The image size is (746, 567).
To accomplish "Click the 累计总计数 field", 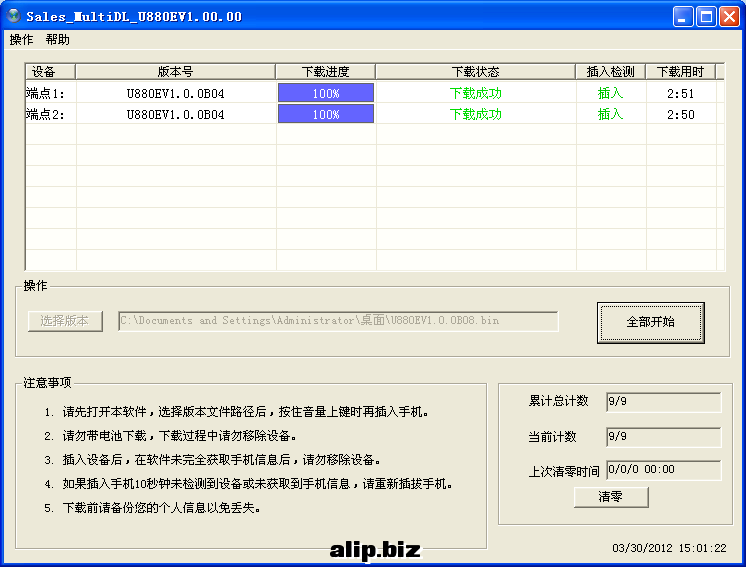I will pyautogui.click(x=663, y=402).
